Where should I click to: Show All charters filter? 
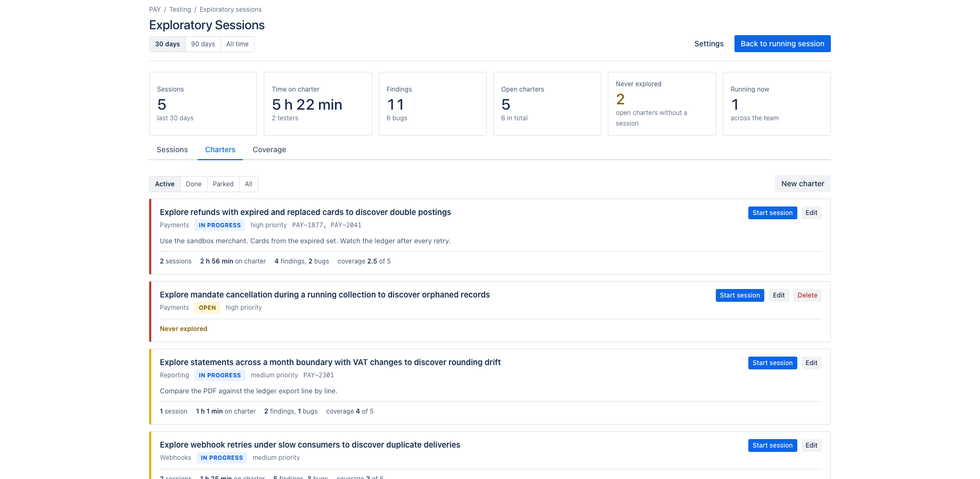[249, 184]
